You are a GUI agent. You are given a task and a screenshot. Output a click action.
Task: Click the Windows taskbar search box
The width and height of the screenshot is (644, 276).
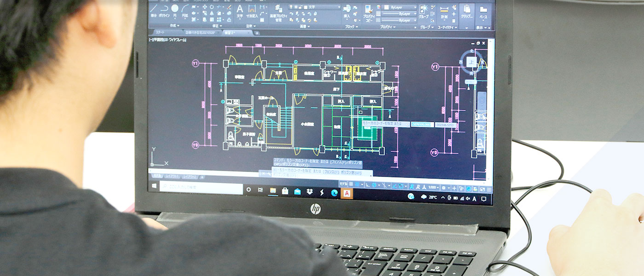pyautogui.click(x=201, y=188)
